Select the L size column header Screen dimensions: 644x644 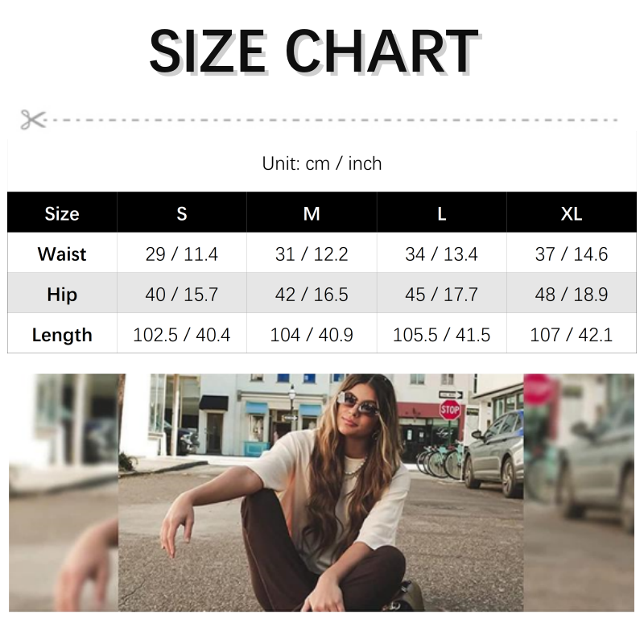[x=442, y=213]
